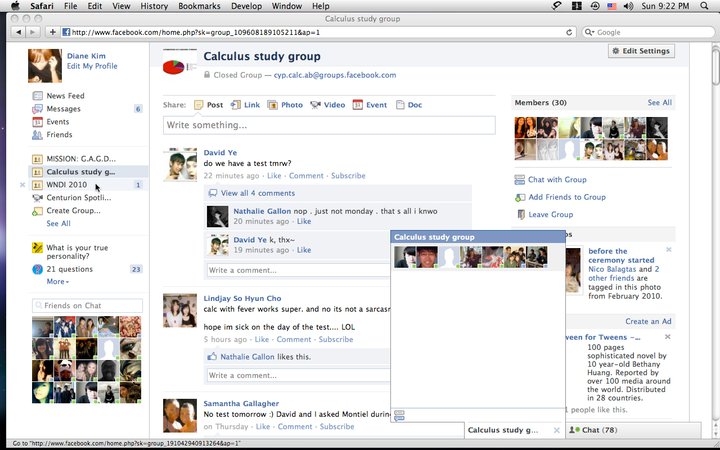Open the 21 questions app
Viewport: 720px width, 450px height.
[69, 269]
